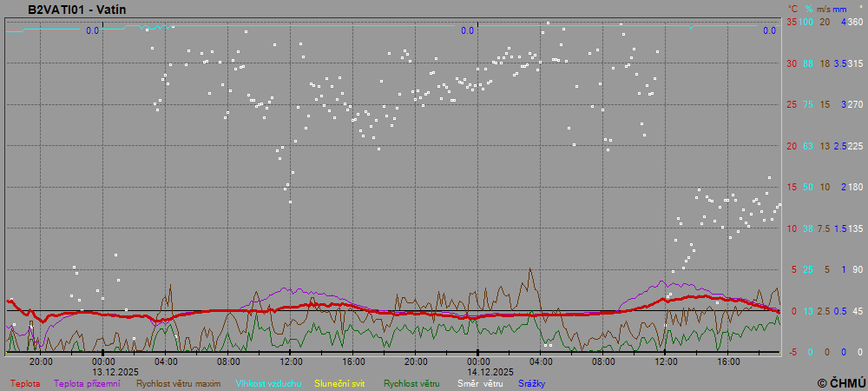
Task: Click the first 20:00 time axis label
Action: (x=41, y=361)
